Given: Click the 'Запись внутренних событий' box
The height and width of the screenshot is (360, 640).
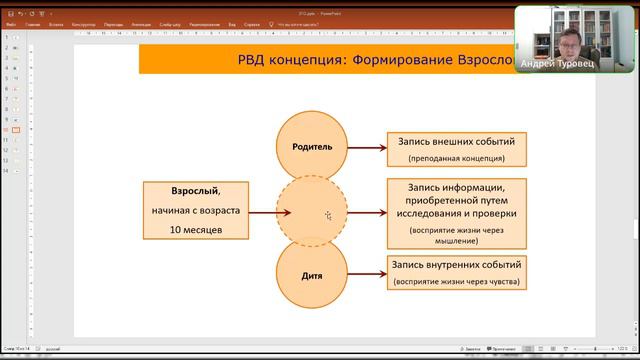Looking at the screenshot, I should coord(457,273).
